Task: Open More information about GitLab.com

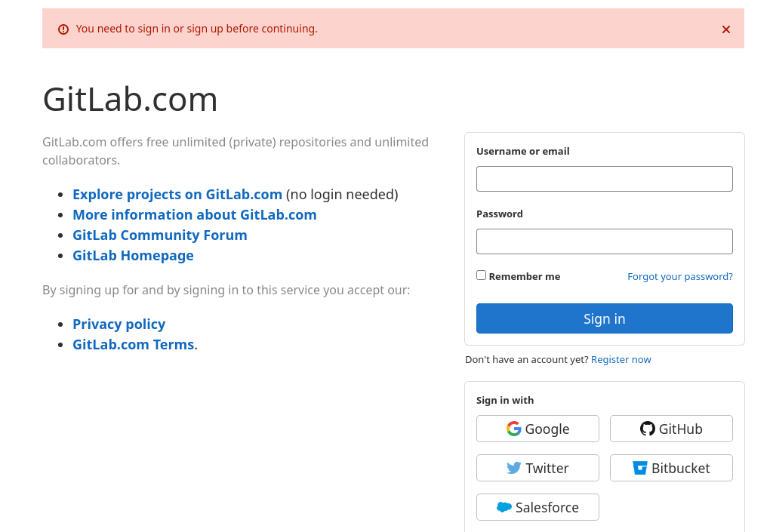Action: coord(195,215)
